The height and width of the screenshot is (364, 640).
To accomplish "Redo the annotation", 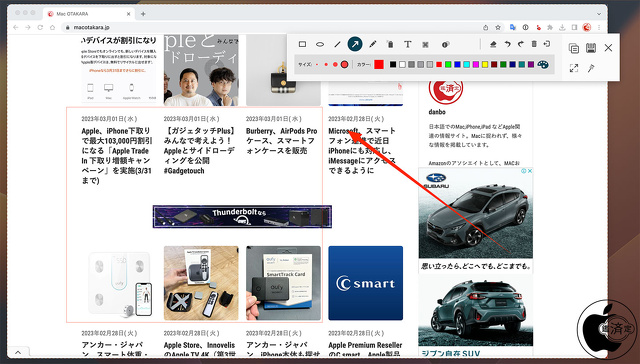I will coord(521,44).
